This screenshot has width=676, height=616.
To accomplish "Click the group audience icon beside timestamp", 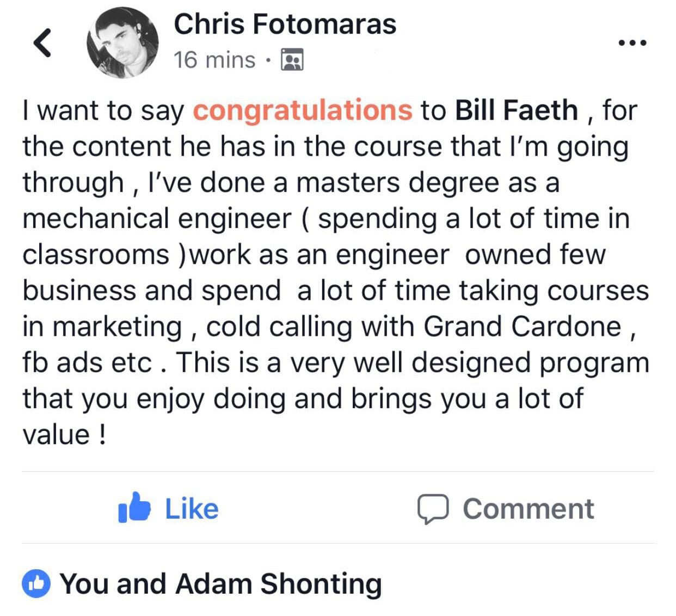I will pyautogui.click(x=292, y=60).
